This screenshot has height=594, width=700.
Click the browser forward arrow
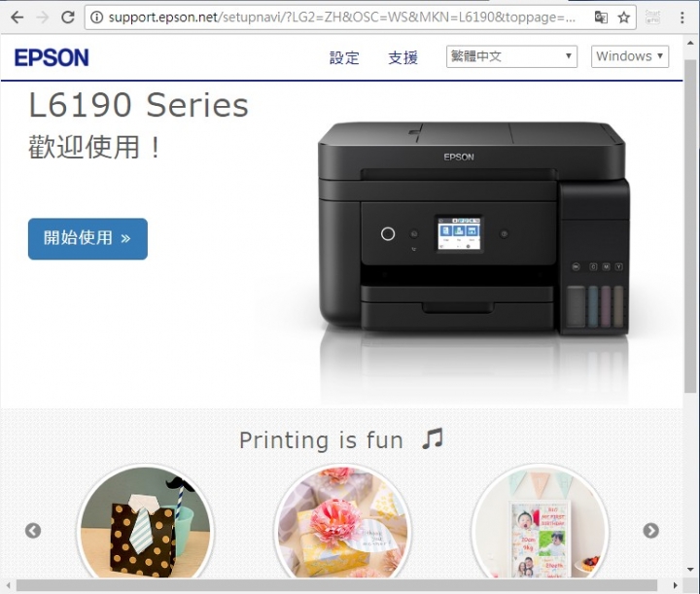tap(43, 17)
